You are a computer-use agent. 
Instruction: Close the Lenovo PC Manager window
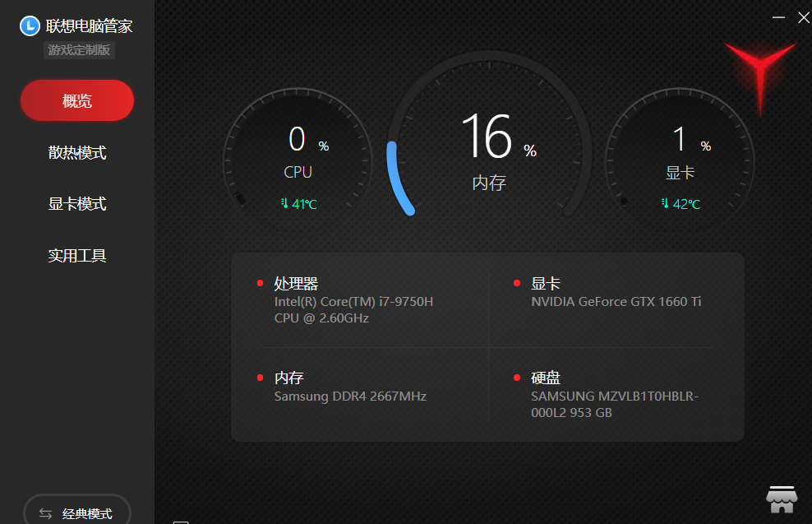click(x=804, y=17)
